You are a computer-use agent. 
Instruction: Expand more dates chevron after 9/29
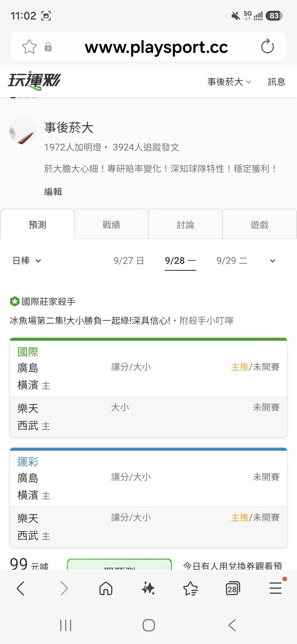(x=273, y=261)
